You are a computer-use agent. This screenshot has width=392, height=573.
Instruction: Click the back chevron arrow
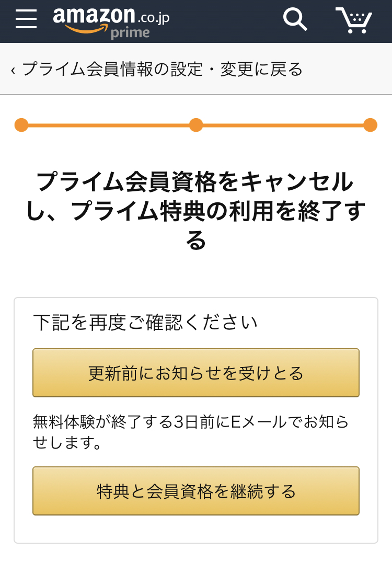13,70
